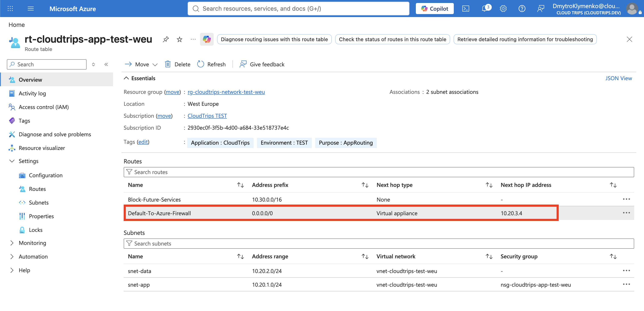This screenshot has width=644, height=311.
Task: Focus the Search routes filter field
Action: tap(379, 172)
